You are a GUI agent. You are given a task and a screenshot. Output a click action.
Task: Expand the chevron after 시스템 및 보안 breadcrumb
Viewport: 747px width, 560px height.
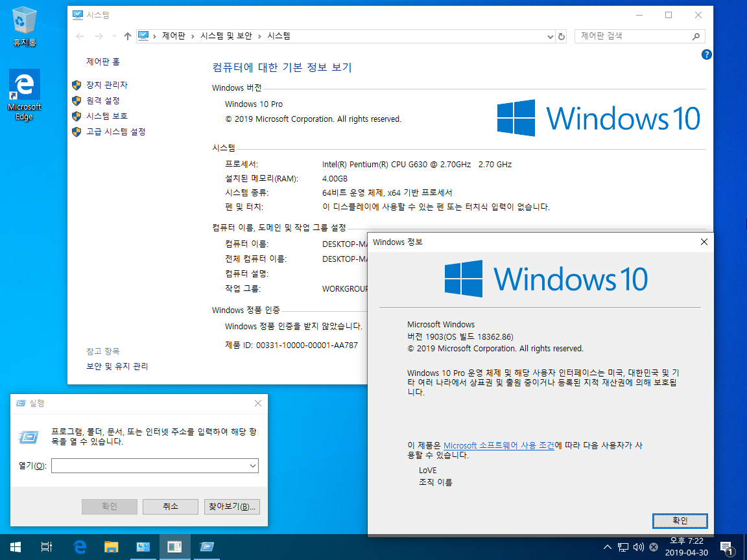pos(259,36)
